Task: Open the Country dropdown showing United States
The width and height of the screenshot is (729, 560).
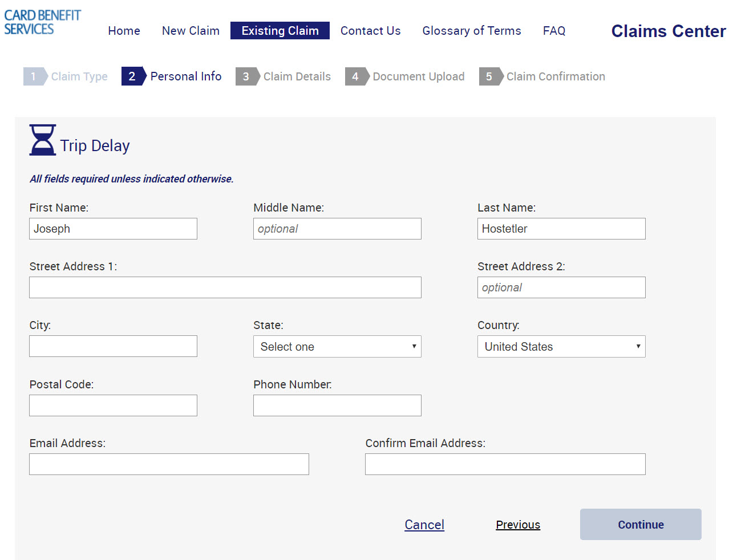Action: coord(561,346)
